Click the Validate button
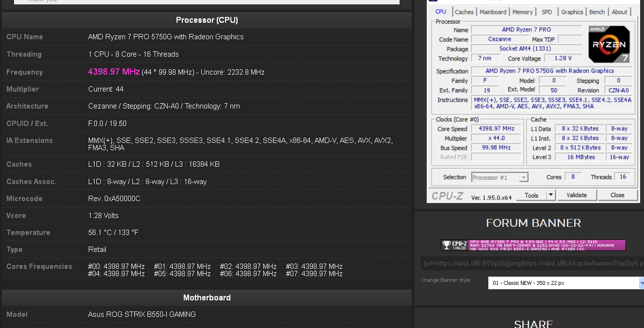644x328 pixels. click(577, 195)
